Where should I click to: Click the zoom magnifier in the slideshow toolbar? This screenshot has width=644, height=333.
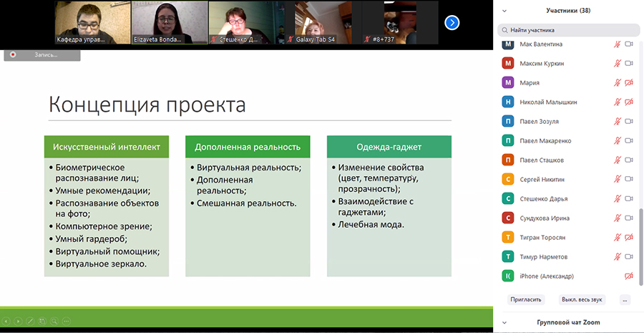tap(54, 321)
